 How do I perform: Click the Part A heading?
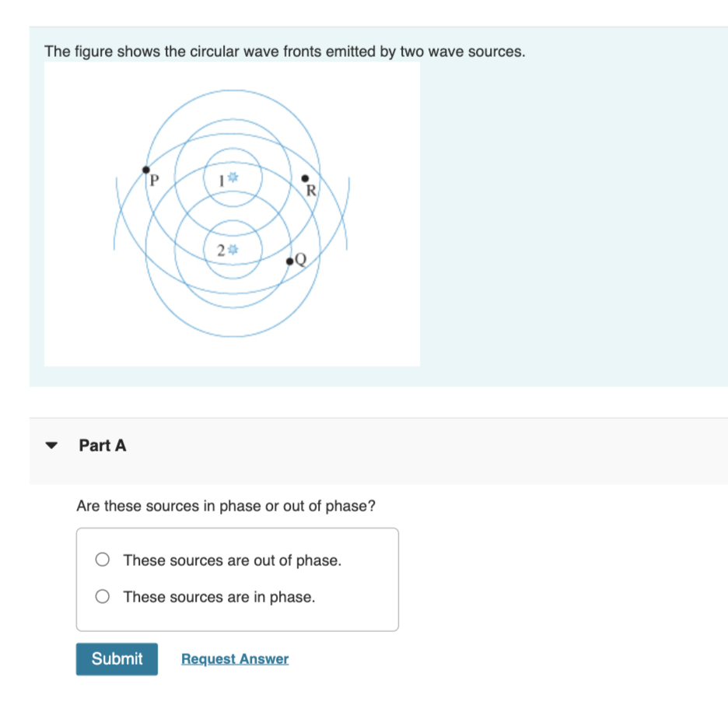point(102,445)
